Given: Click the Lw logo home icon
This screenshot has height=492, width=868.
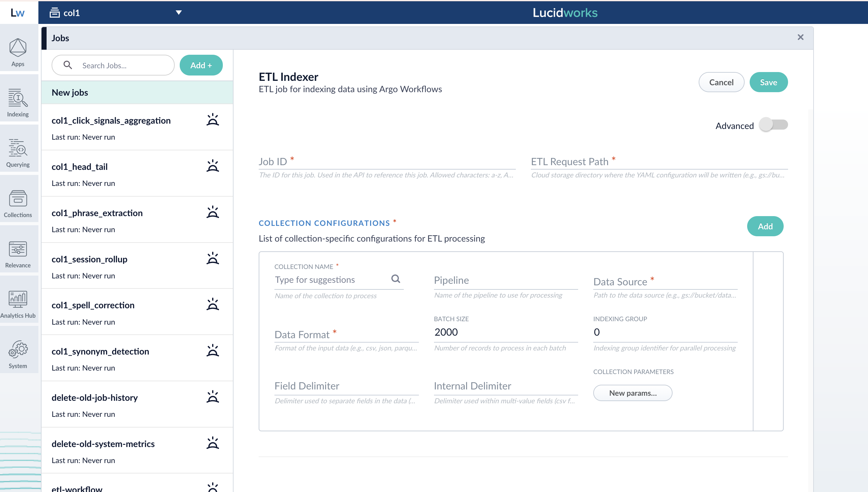Looking at the screenshot, I should pos(18,13).
